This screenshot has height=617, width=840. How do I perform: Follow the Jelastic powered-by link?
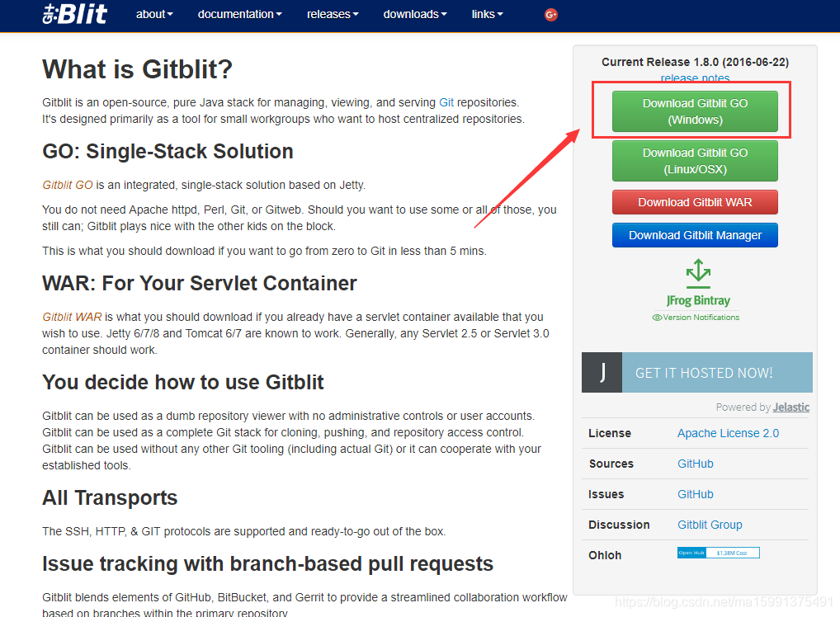click(790, 407)
